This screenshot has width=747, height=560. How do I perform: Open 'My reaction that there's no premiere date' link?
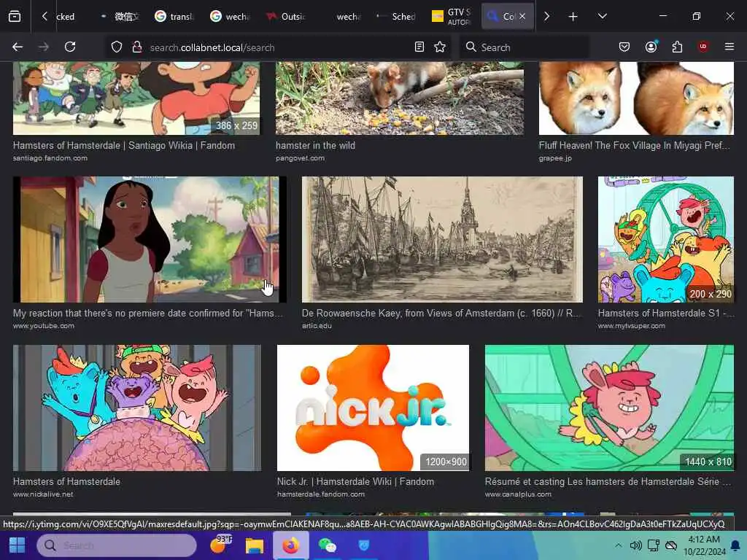click(x=147, y=314)
